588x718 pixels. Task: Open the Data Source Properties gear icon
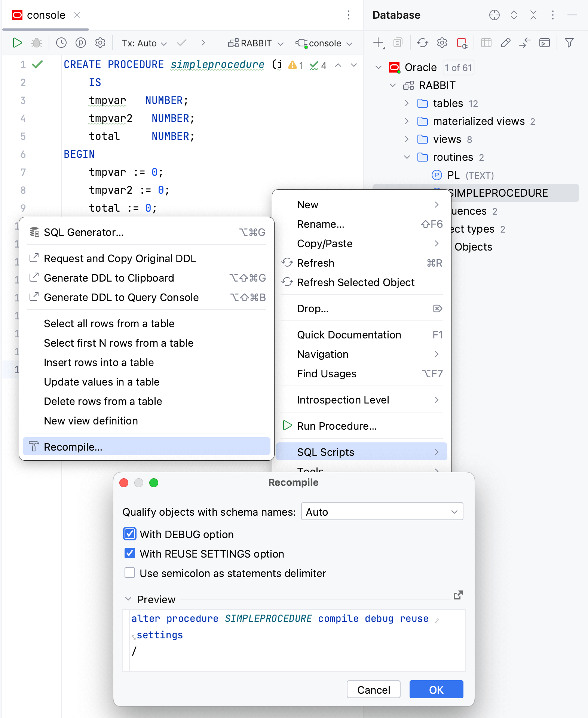coord(442,43)
